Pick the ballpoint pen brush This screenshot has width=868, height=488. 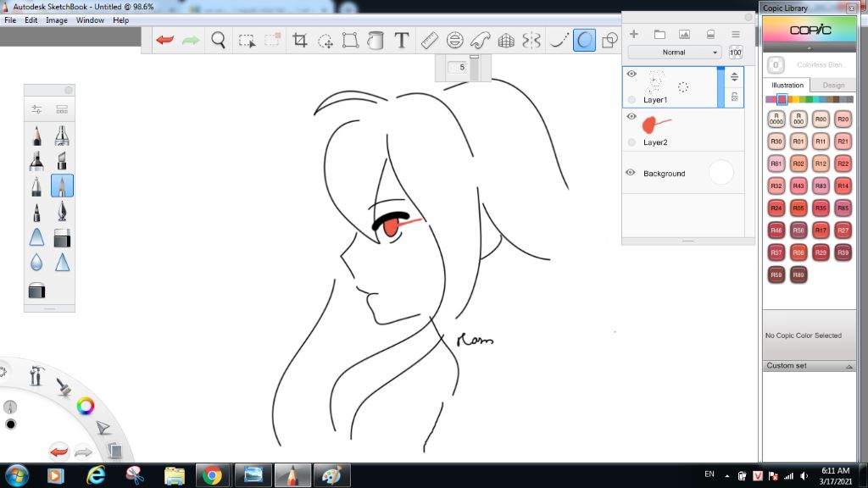click(36, 186)
